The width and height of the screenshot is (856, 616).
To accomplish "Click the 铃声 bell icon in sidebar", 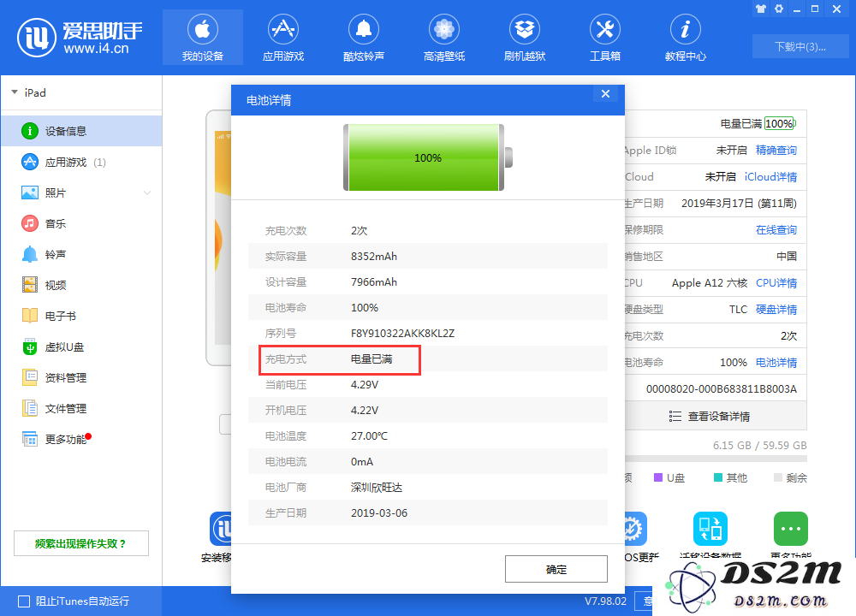I will coord(29,254).
